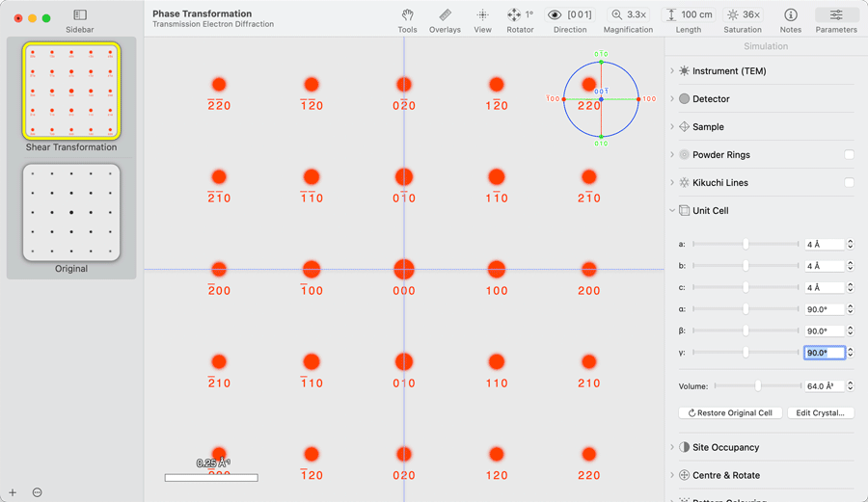The height and width of the screenshot is (502, 868).
Task: Expand the Instrument (TEM) section
Action: 672,71
